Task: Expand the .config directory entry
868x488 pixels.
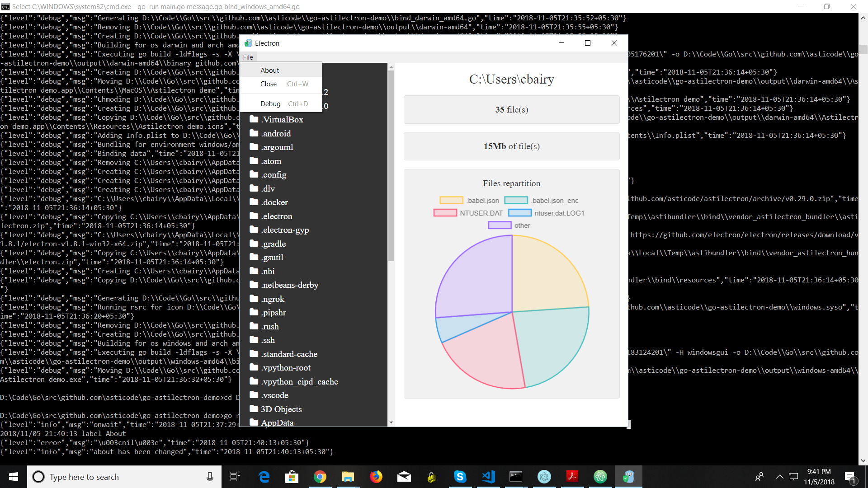Action: [273, 174]
